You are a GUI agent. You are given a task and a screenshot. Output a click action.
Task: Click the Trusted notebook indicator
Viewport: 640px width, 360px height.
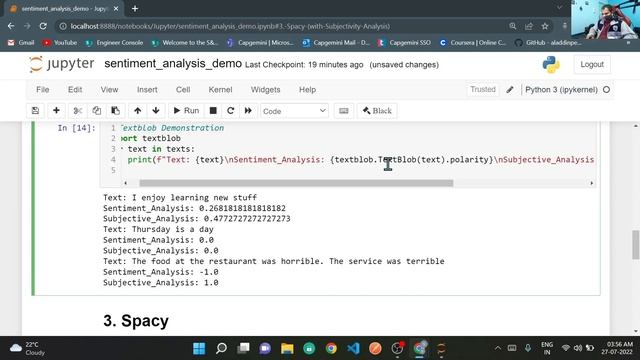[x=483, y=89]
